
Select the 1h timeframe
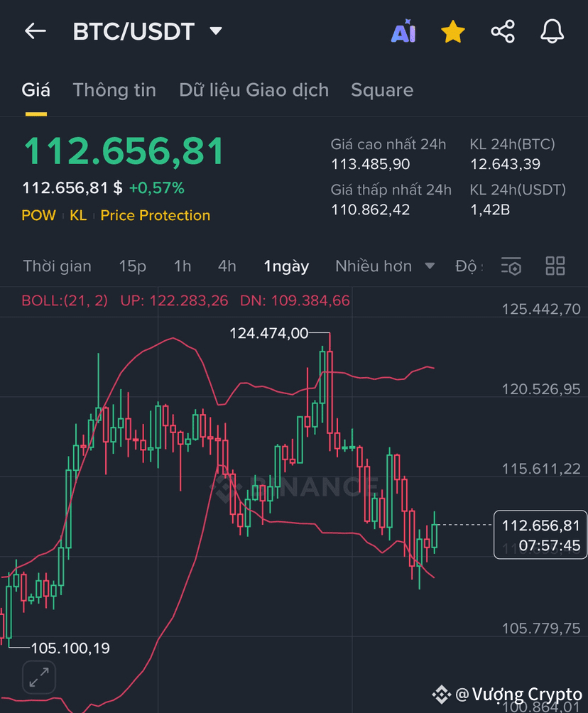tap(183, 266)
